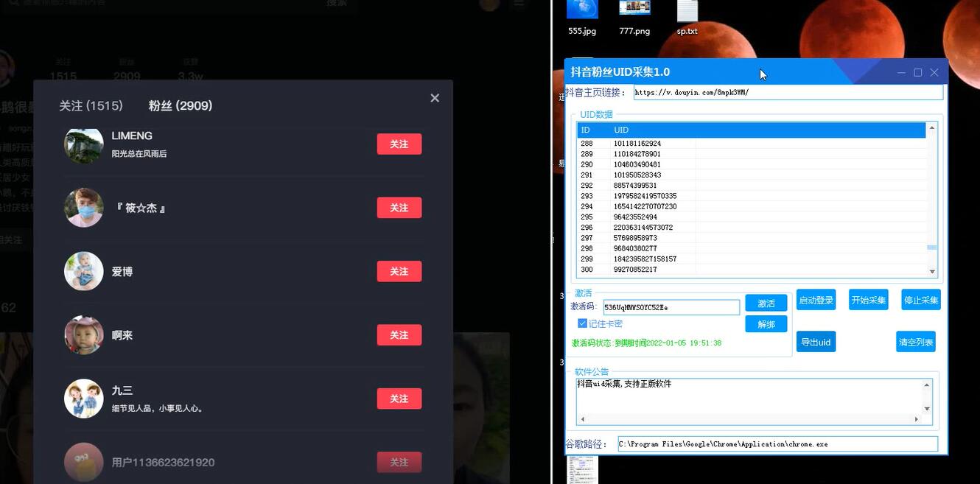This screenshot has height=484, width=980.
Task: Open sp.txt desktop text file
Action: pyautogui.click(x=687, y=12)
